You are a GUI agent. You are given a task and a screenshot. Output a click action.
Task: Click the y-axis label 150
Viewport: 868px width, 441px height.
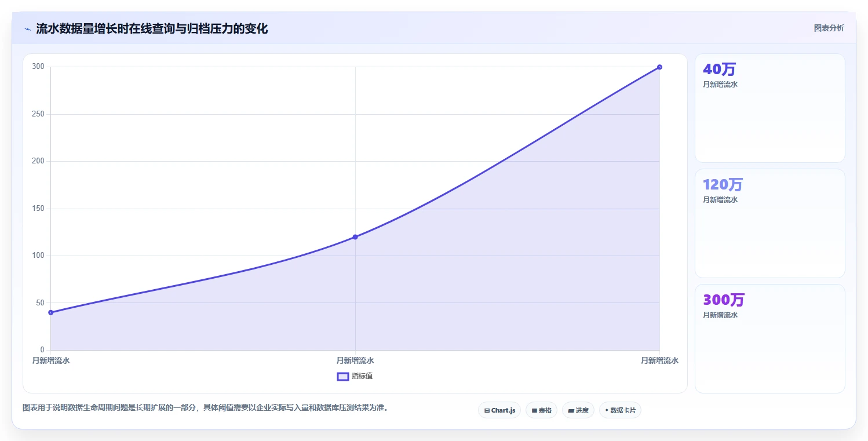tap(38, 209)
